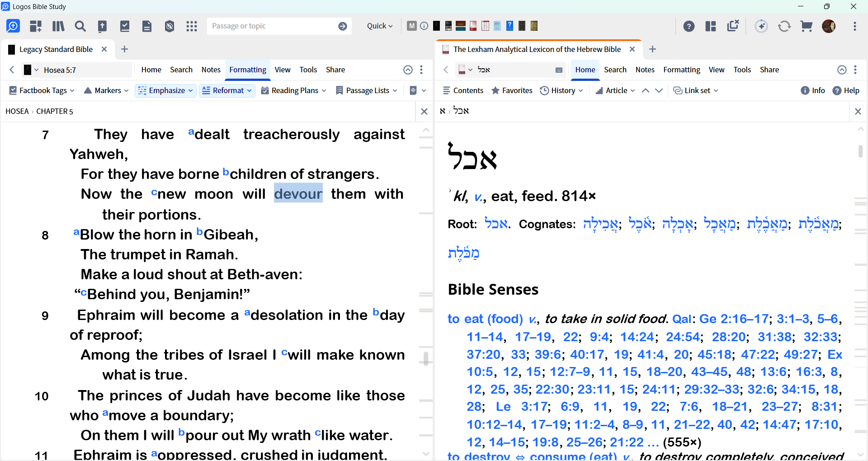Select the Legacy Standard Bible tab
868x461 pixels.
pos(56,49)
